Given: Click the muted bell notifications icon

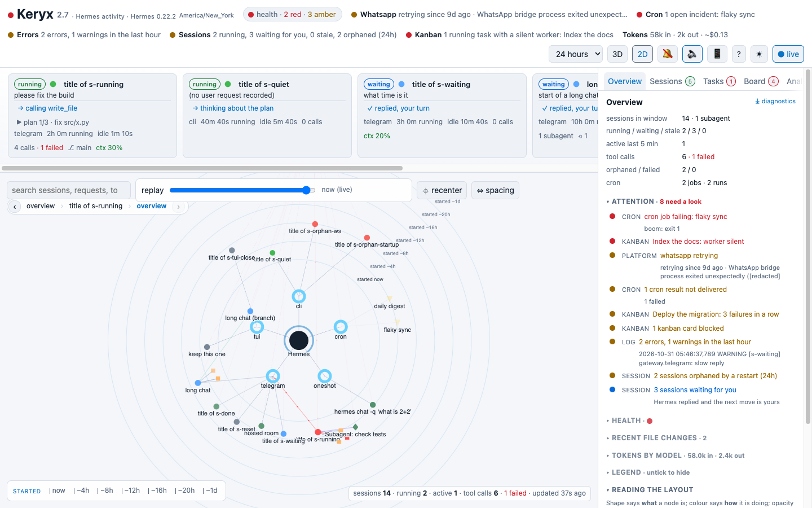Looking at the screenshot, I should tap(668, 54).
